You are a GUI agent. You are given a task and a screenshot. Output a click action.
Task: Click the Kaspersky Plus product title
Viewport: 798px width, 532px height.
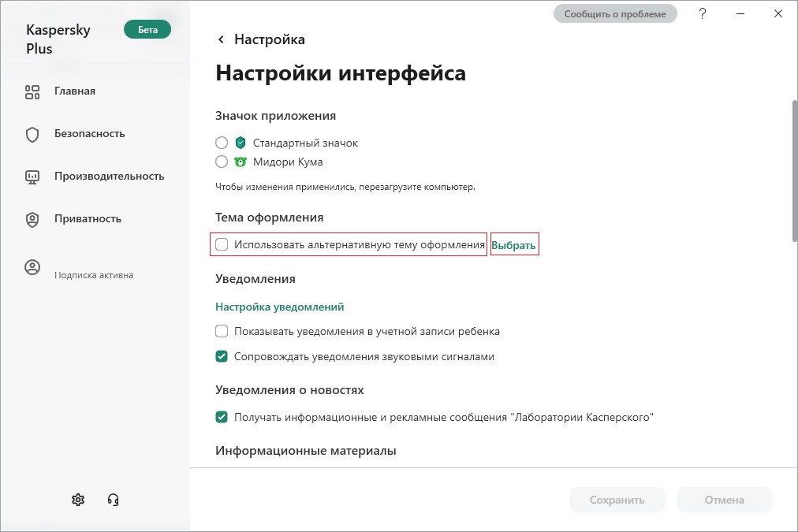pos(58,39)
